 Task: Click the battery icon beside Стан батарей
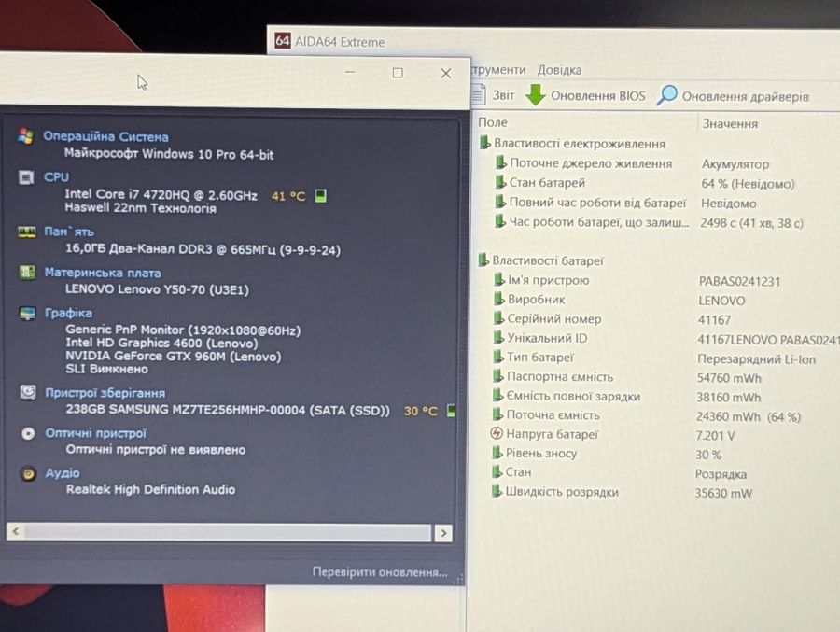pos(500,182)
